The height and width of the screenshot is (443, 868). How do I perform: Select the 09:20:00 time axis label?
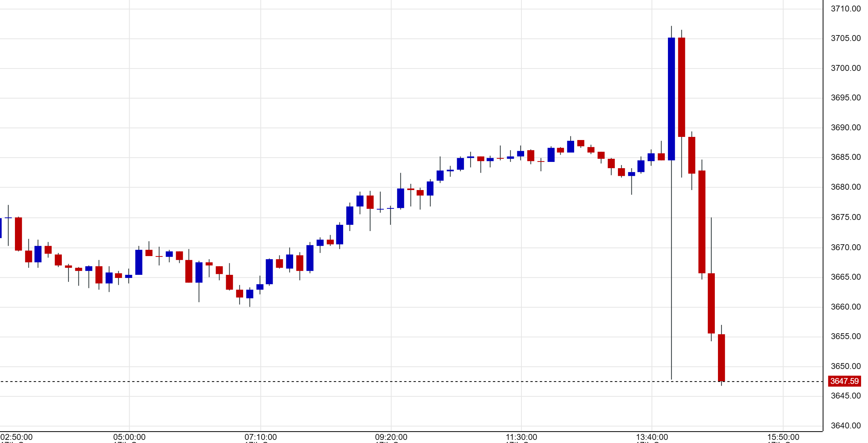click(391, 437)
